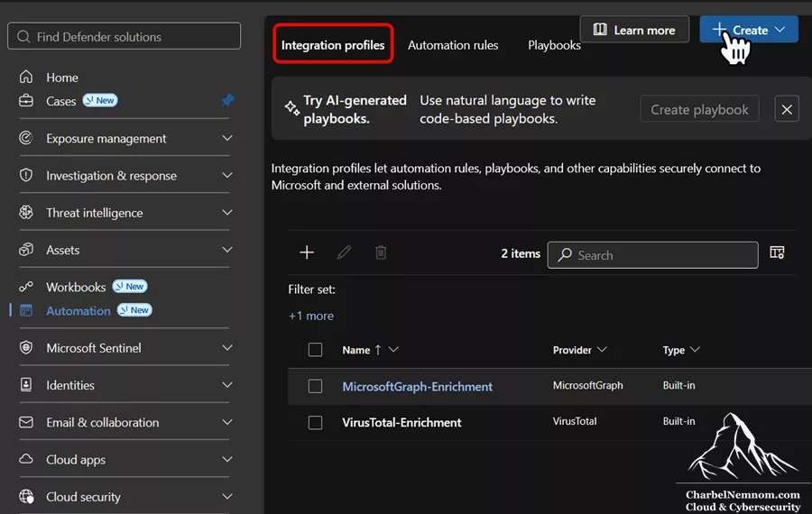Unpin Cases using the pin icon
Image resolution: width=812 pixels, height=514 pixels.
pos(227,100)
